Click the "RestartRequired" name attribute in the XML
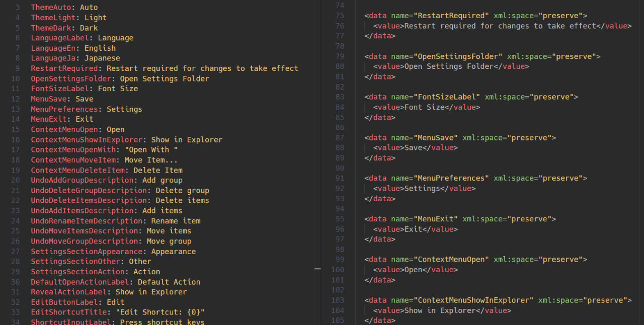 pos(451,16)
